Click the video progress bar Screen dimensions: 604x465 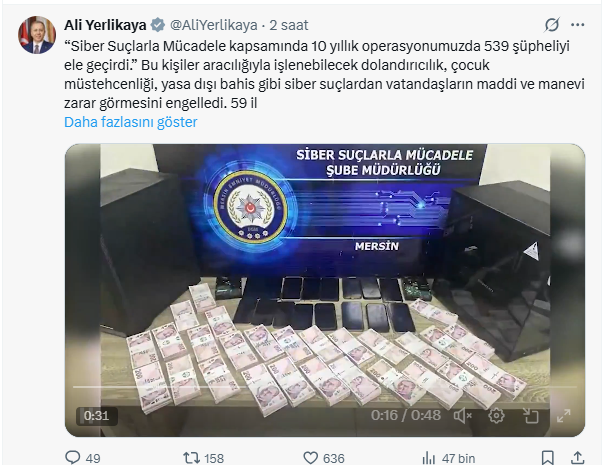[325, 386]
